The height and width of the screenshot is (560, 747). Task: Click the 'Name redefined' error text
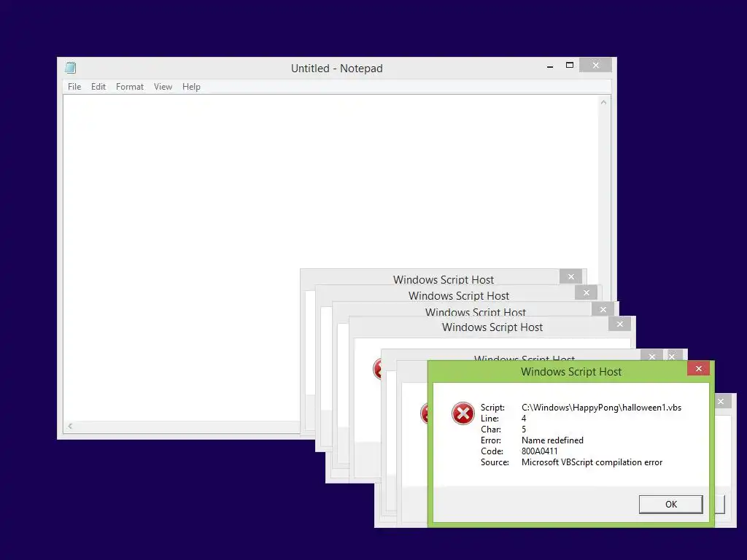click(552, 440)
